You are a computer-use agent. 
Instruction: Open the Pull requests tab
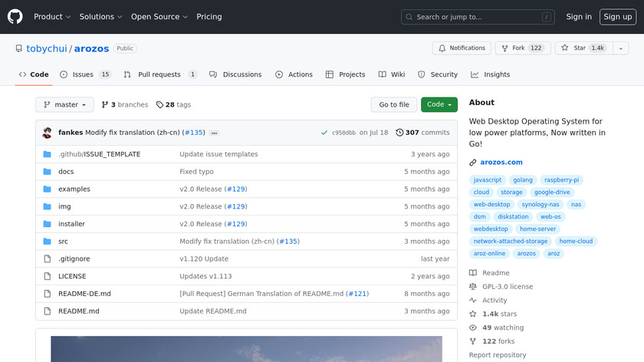pyautogui.click(x=159, y=74)
